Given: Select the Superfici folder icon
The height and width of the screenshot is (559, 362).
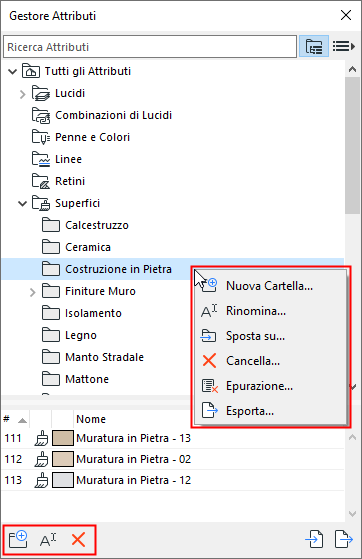Looking at the screenshot, I should [41, 204].
